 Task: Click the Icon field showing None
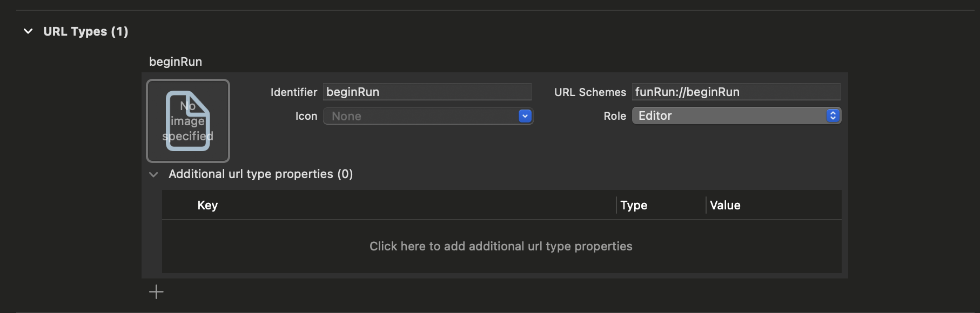coord(420,116)
